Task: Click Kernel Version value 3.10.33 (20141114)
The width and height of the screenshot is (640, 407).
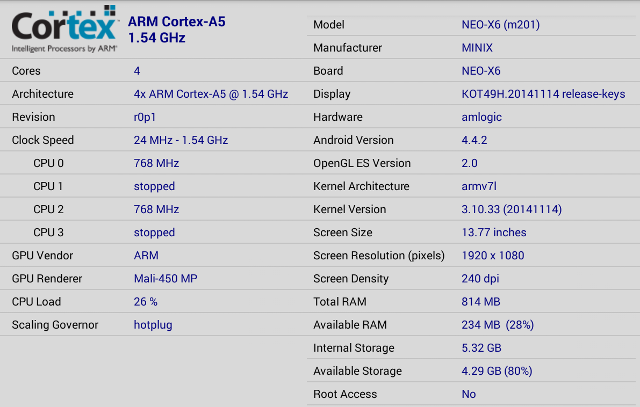Action: [511, 209]
